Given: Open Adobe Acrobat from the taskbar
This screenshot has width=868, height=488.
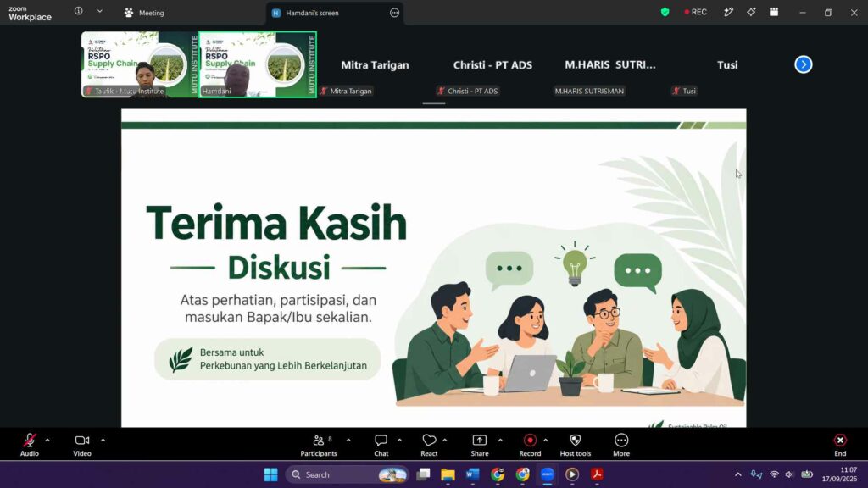Looking at the screenshot, I should tap(597, 474).
